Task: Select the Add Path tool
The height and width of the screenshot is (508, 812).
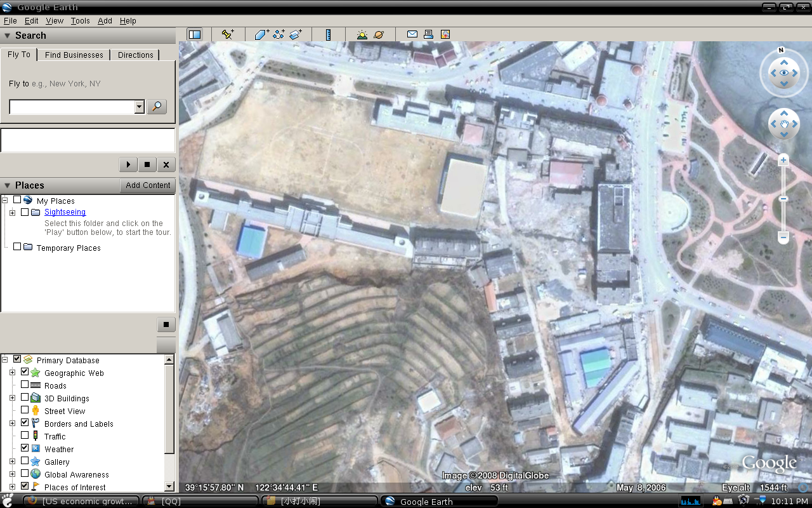Action: [x=278, y=34]
